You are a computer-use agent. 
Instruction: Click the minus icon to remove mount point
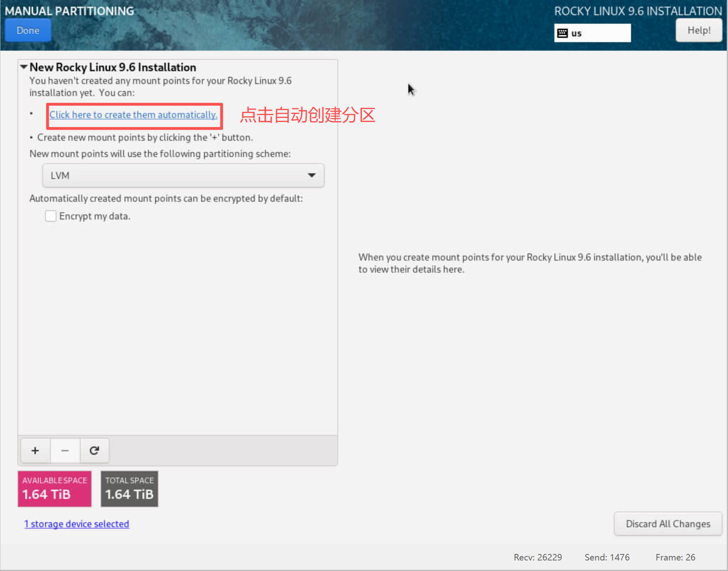coord(65,451)
